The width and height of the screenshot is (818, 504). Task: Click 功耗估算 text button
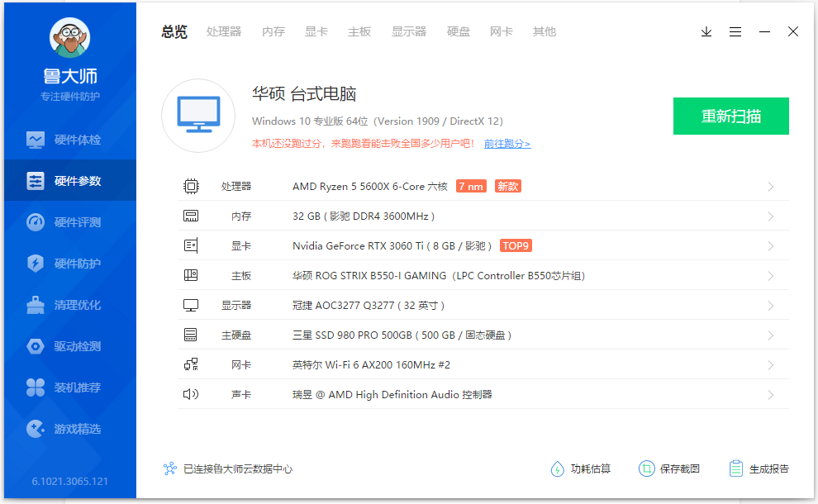(591, 468)
